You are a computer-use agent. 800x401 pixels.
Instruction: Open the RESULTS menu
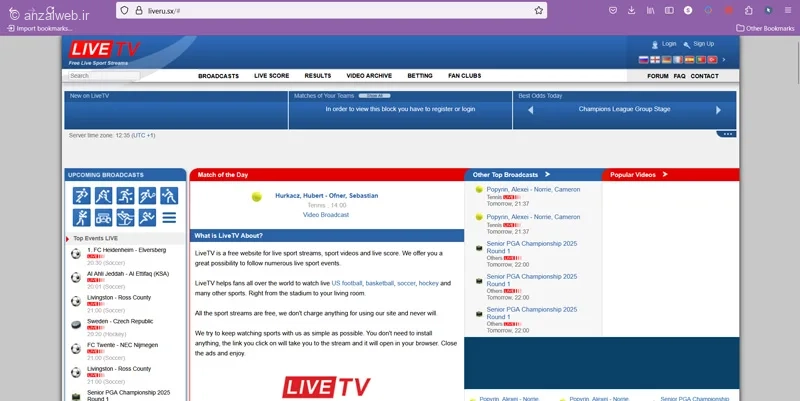[318, 76]
